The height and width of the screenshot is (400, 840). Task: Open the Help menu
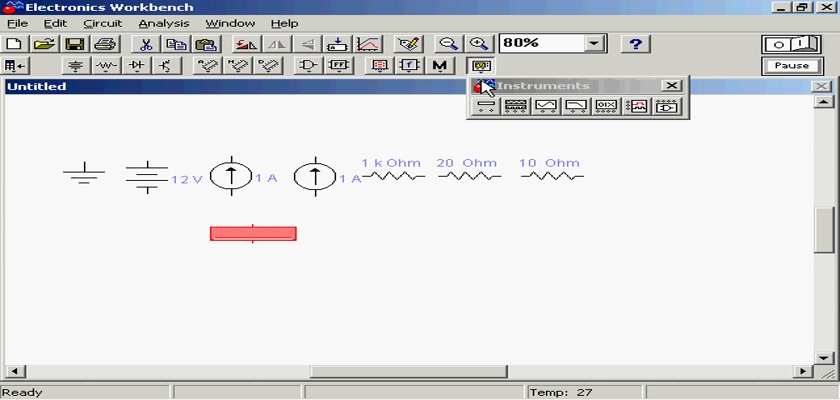284,24
